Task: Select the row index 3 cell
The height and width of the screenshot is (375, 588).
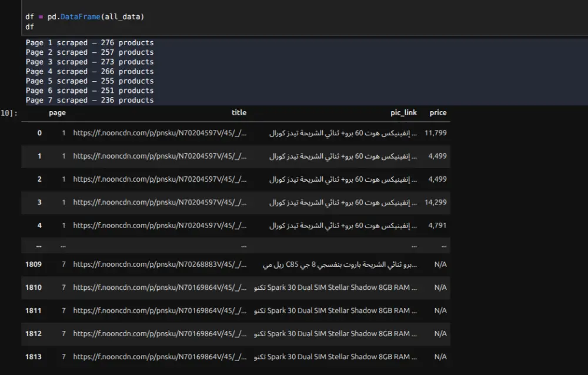Action: pos(39,202)
